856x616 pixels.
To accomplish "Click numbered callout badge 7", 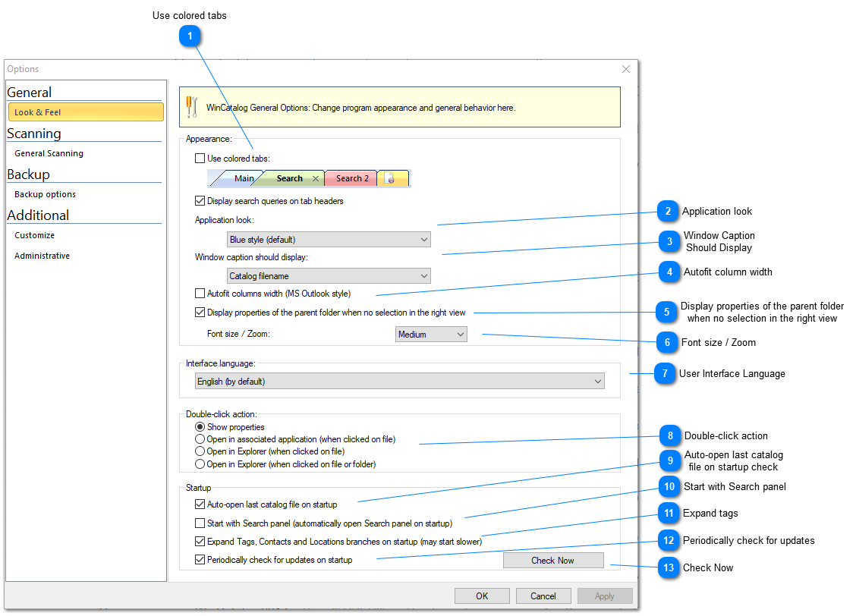I will [x=665, y=374].
